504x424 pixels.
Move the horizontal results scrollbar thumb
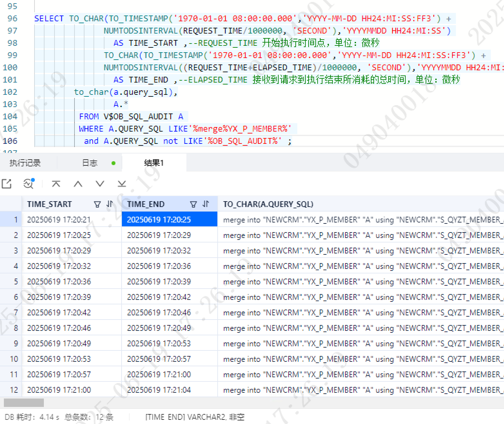(x=24, y=403)
